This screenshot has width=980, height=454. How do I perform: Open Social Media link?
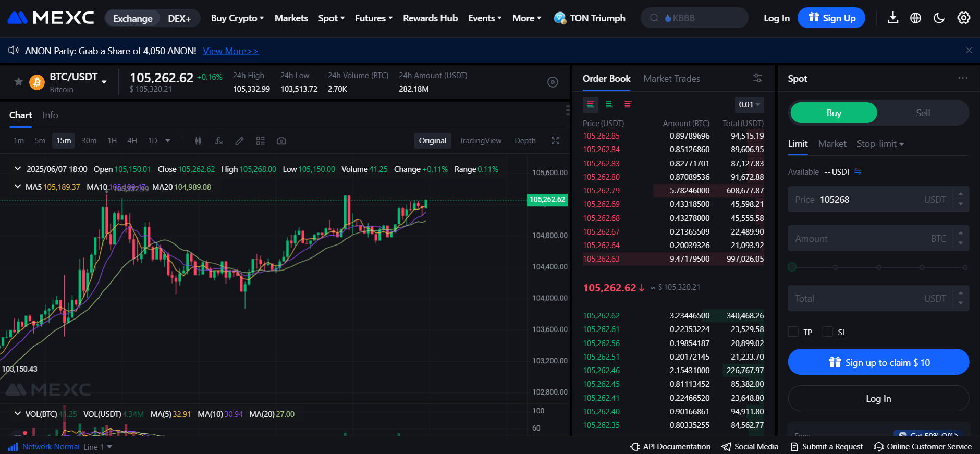point(750,447)
